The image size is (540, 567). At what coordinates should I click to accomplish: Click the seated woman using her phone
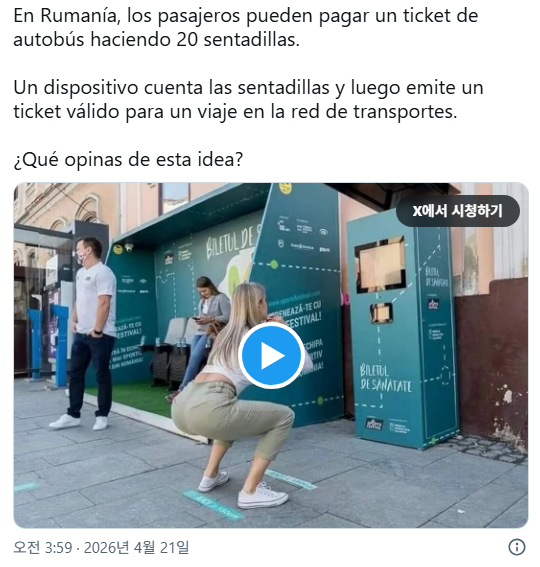coord(203,325)
